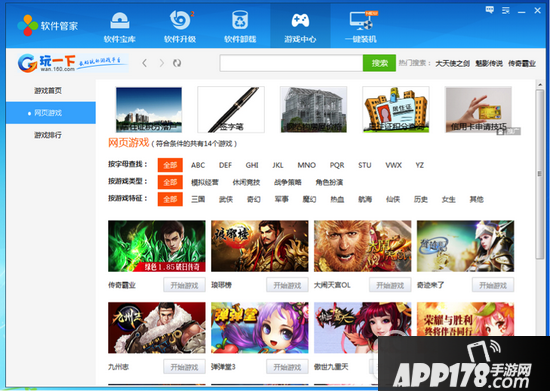Filter games by letters PQR
Viewport: 550px width, 391px height.
click(x=337, y=165)
